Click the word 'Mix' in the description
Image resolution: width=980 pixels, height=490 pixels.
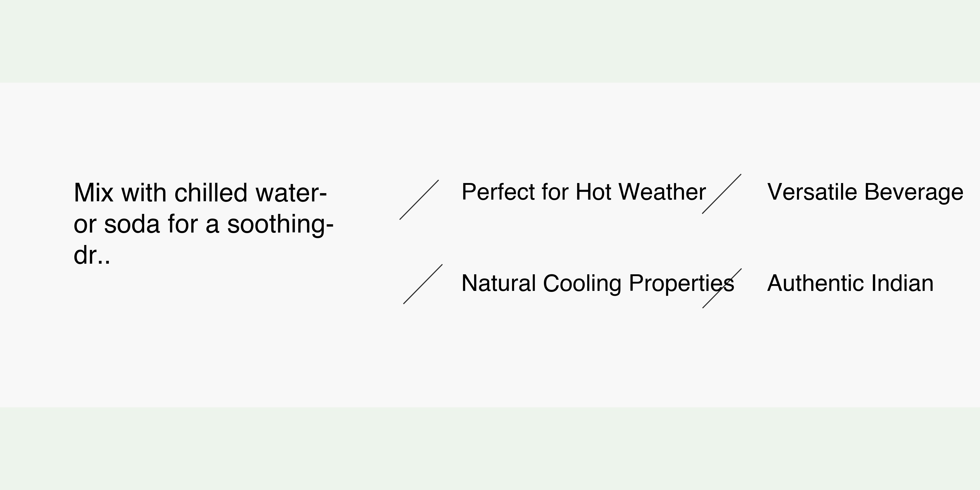(x=93, y=193)
